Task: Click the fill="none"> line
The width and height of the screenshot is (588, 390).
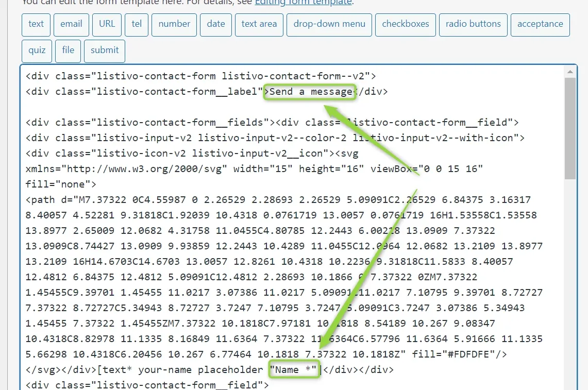Action: (x=61, y=184)
